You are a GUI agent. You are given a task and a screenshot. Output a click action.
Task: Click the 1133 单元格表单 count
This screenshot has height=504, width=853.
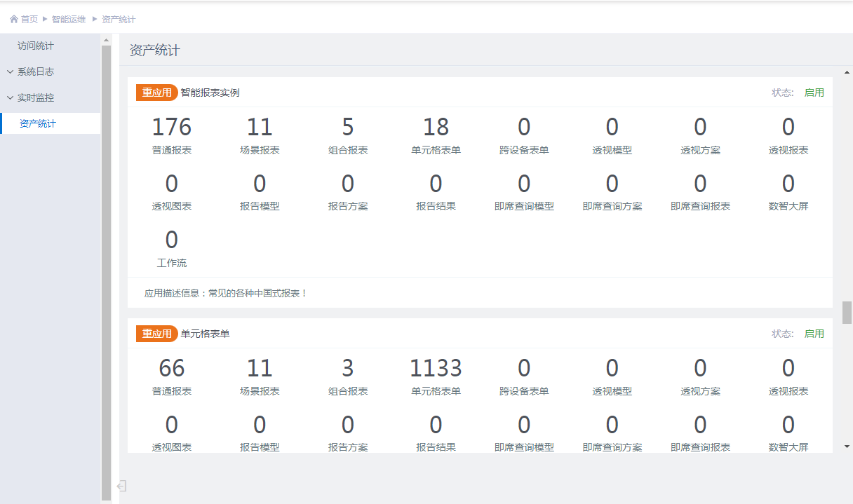tap(436, 369)
